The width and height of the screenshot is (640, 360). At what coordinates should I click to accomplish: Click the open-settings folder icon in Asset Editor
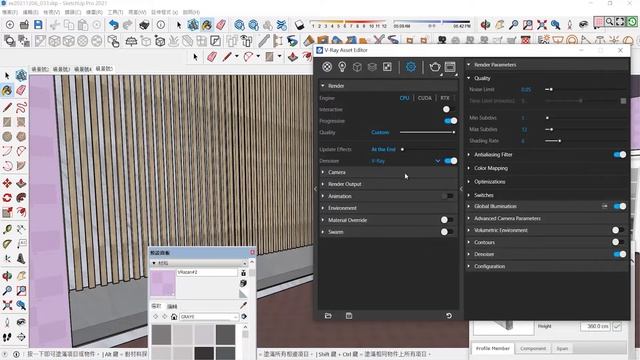click(328, 316)
